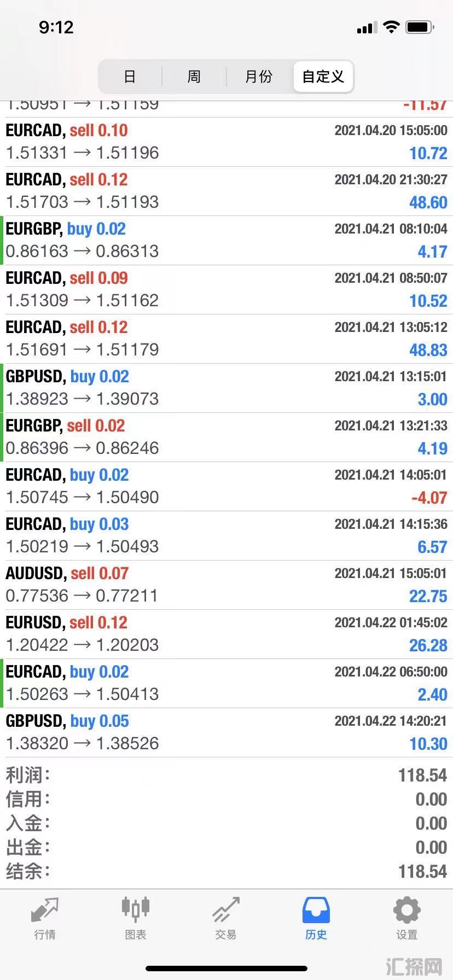Screen dimensions: 453x980
Task: Tap the battery status icon
Action: [x=420, y=27]
